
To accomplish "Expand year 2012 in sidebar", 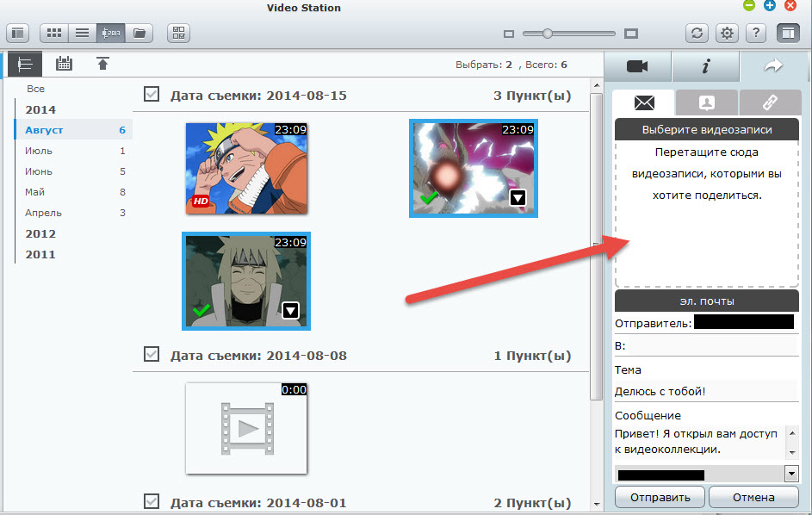I will click(x=40, y=233).
